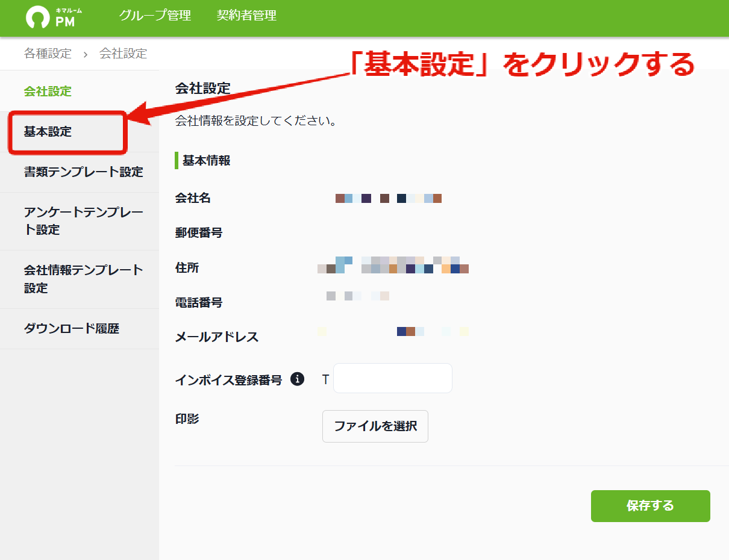
Task: Click the 会社情報を設定してください。 text
Action: coord(255,120)
